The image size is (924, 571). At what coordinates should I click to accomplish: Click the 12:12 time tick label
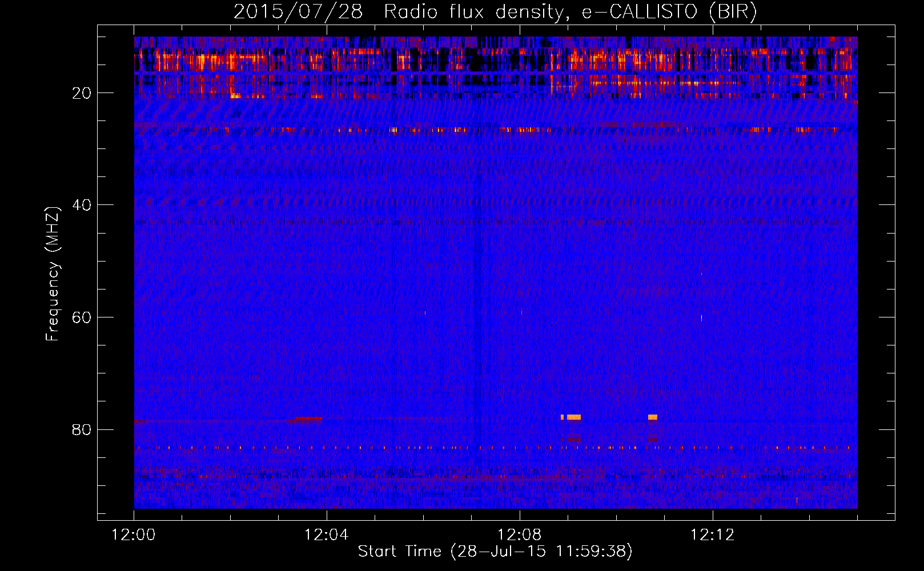point(713,535)
